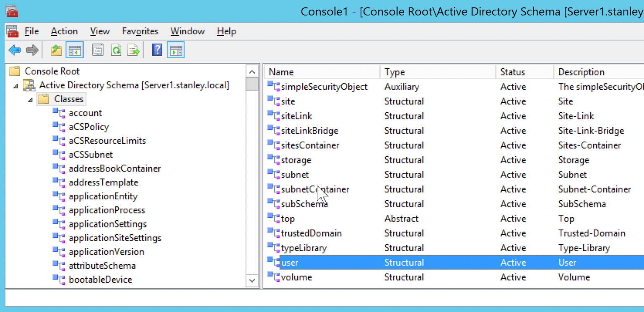Open the View menu
Image resolution: width=644 pixels, height=312 pixels.
(99, 31)
